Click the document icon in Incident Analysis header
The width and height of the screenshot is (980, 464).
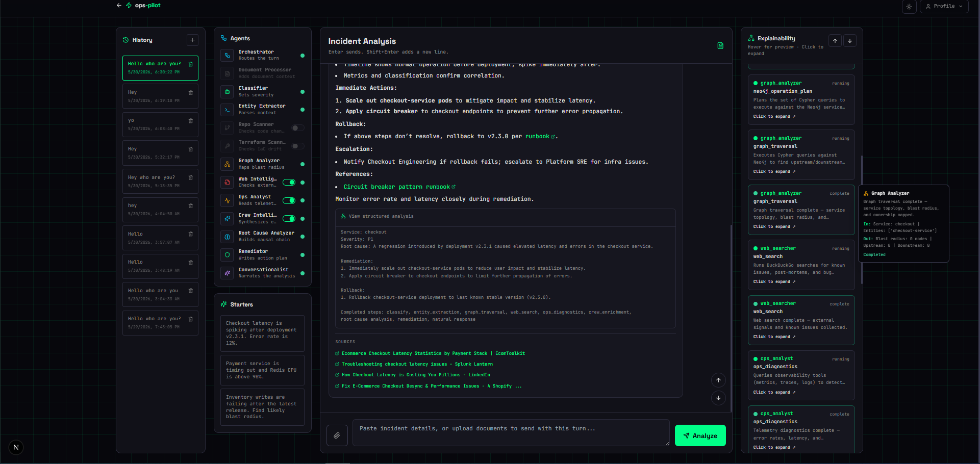720,45
